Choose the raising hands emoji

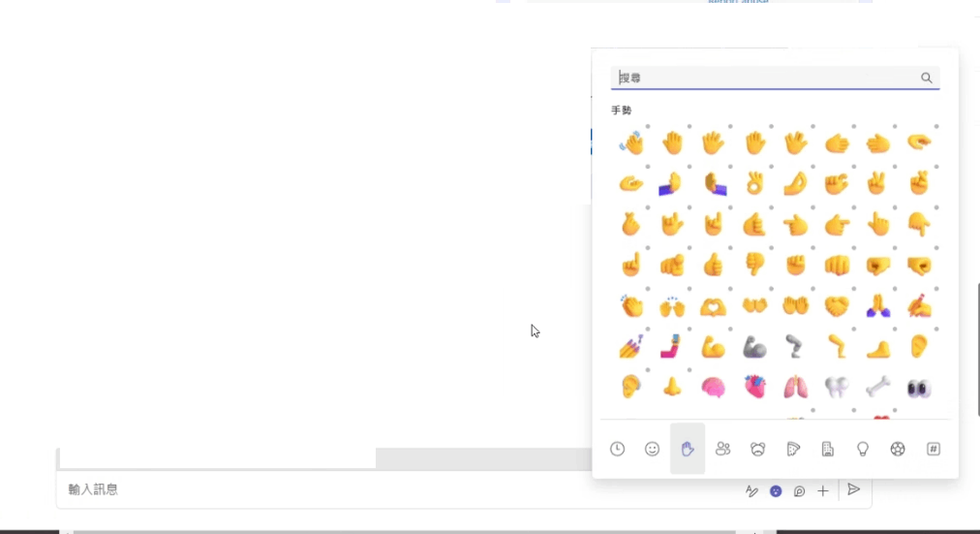point(672,306)
